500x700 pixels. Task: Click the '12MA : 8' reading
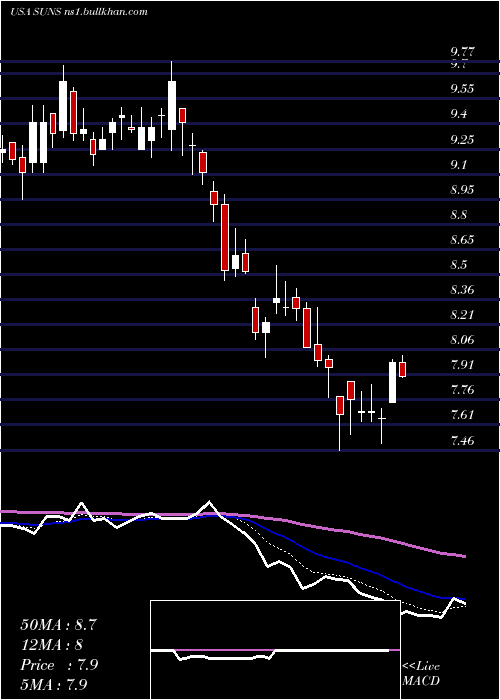point(52,645)
